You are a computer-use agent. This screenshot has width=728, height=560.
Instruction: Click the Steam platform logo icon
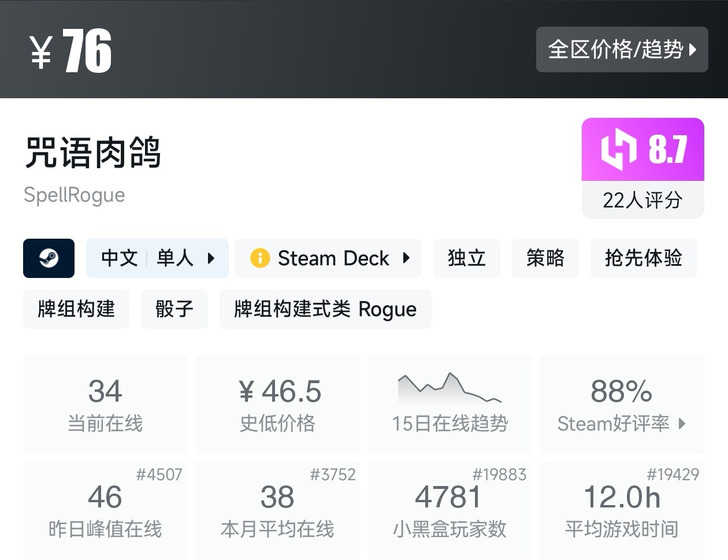pos(49,258)
